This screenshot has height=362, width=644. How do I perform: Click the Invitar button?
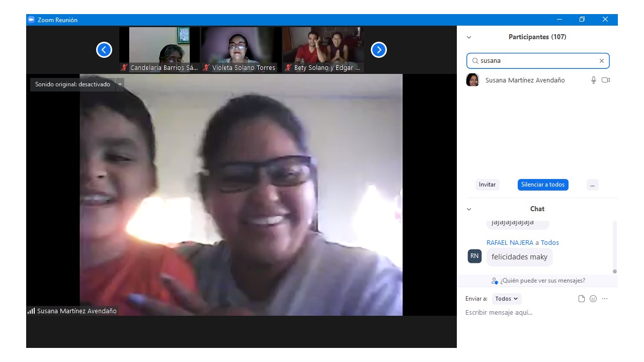click(487, 185)
